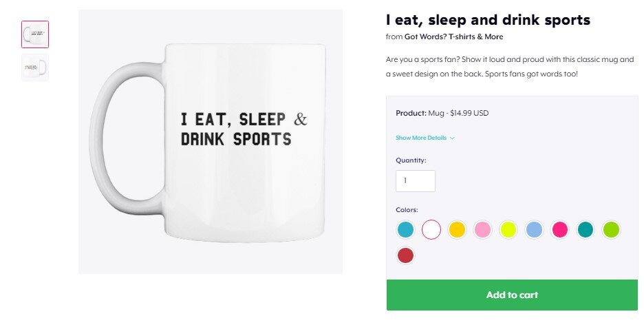This screenshot has width=644, height=336.
Task: Choose the light blue mug color
Action: 534,229
